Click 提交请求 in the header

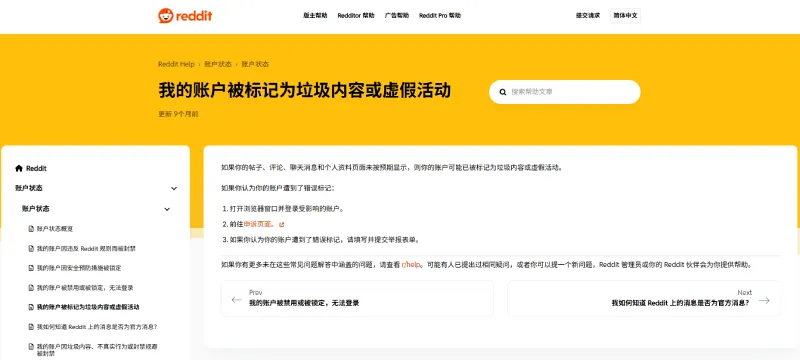pos(588,16)
